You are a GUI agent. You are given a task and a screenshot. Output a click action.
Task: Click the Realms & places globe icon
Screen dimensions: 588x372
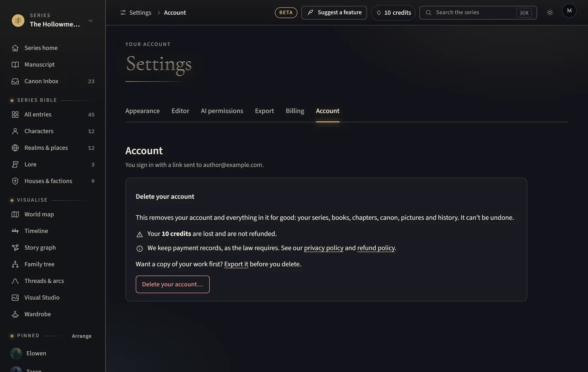coord(15,148)
